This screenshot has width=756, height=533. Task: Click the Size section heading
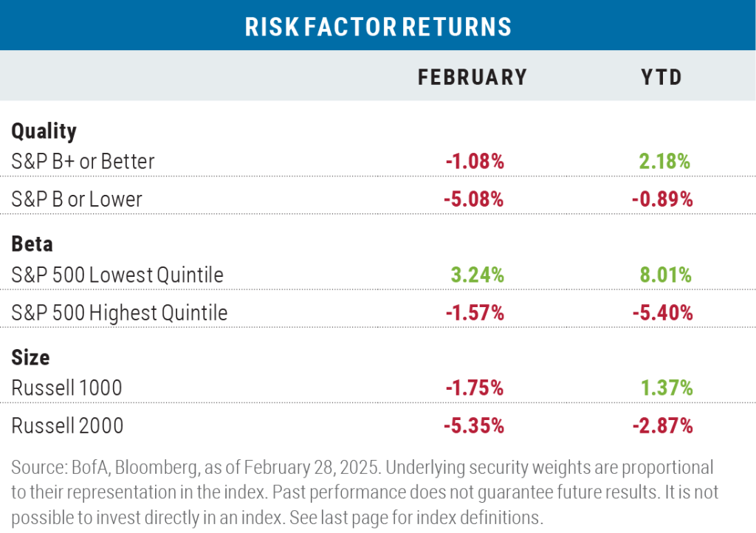coord(30,357)
